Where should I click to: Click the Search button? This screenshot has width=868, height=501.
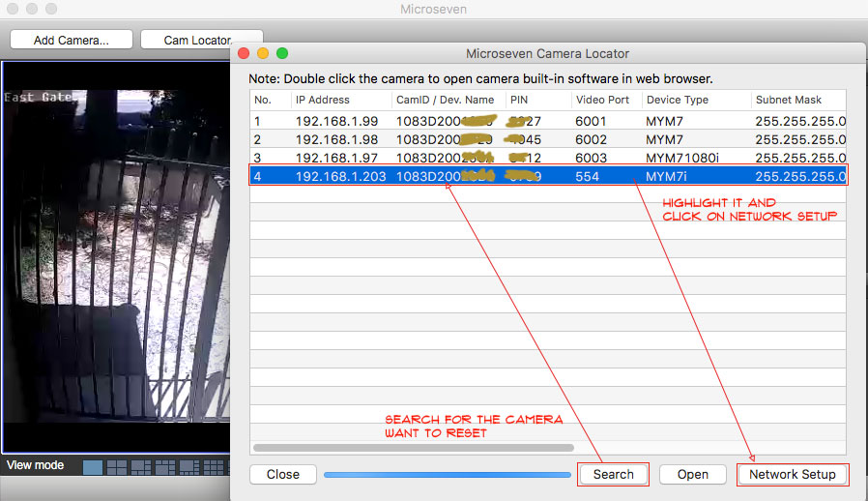[614, 474]
